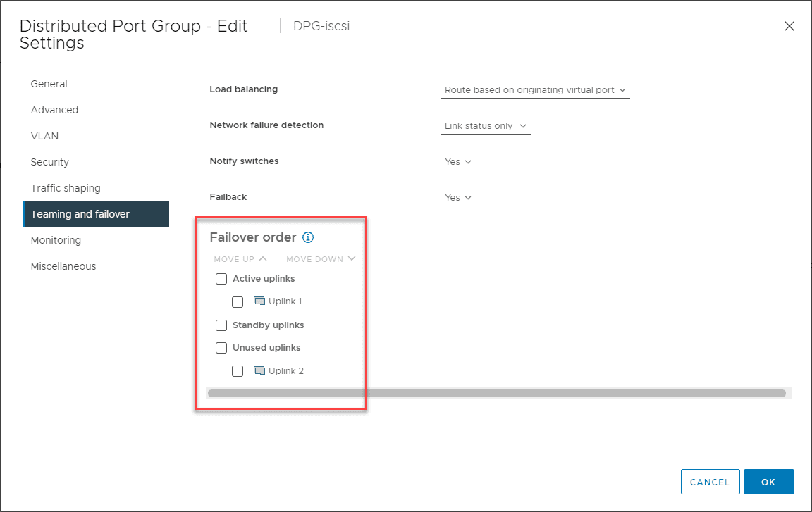The image size is (812, 512).
Task: Open the Monitoring section
Action: pos(56,240)
